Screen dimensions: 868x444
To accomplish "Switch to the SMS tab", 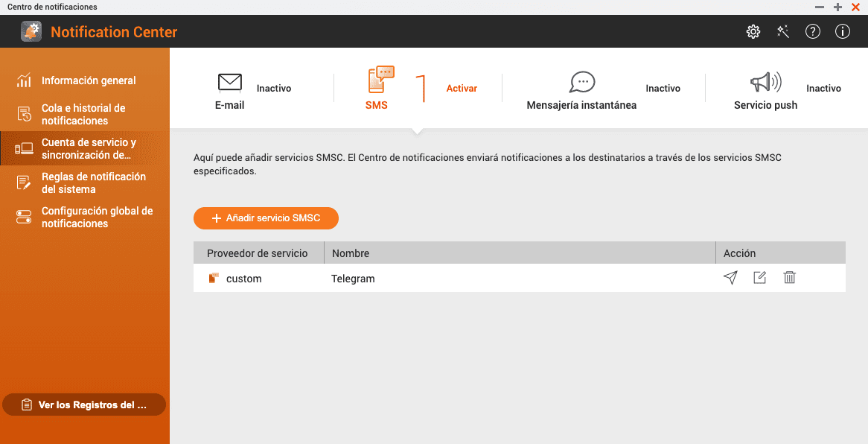I will pos(377,105).
